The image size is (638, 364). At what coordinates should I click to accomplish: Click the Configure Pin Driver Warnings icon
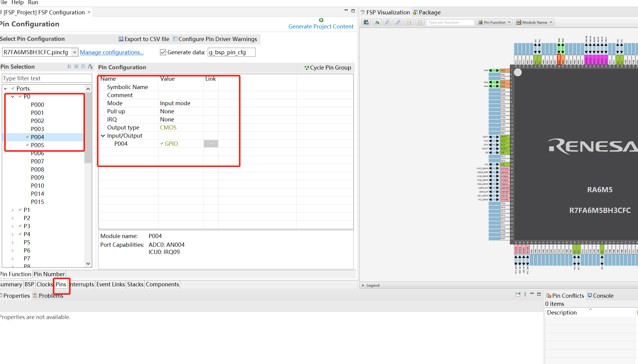coord(175,39)
